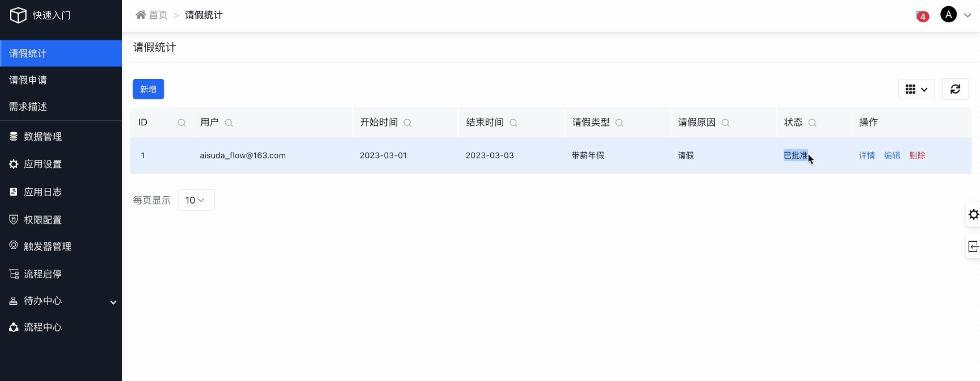The width and height of the screenshot is (980, 381).
Task: Click the 2023-03-01 start date cell
Action: point(383,155)
